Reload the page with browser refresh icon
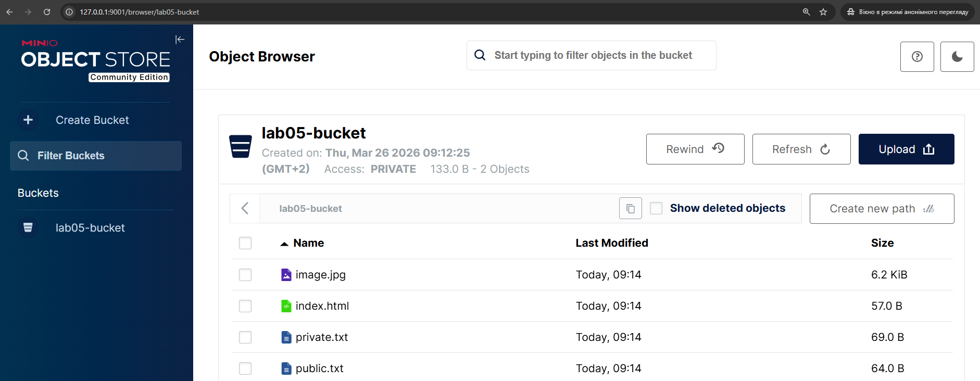This screenshot has width=980, height=381. coord(47,12)
